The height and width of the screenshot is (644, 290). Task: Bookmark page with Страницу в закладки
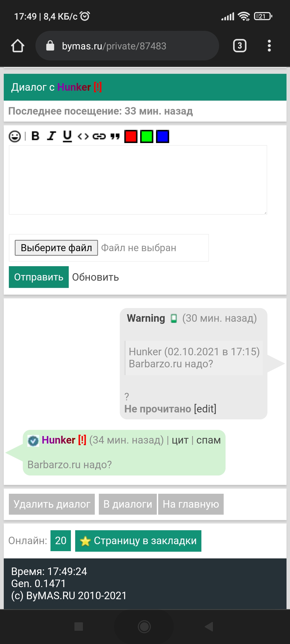pyautogui.click(x=138, y=541)
